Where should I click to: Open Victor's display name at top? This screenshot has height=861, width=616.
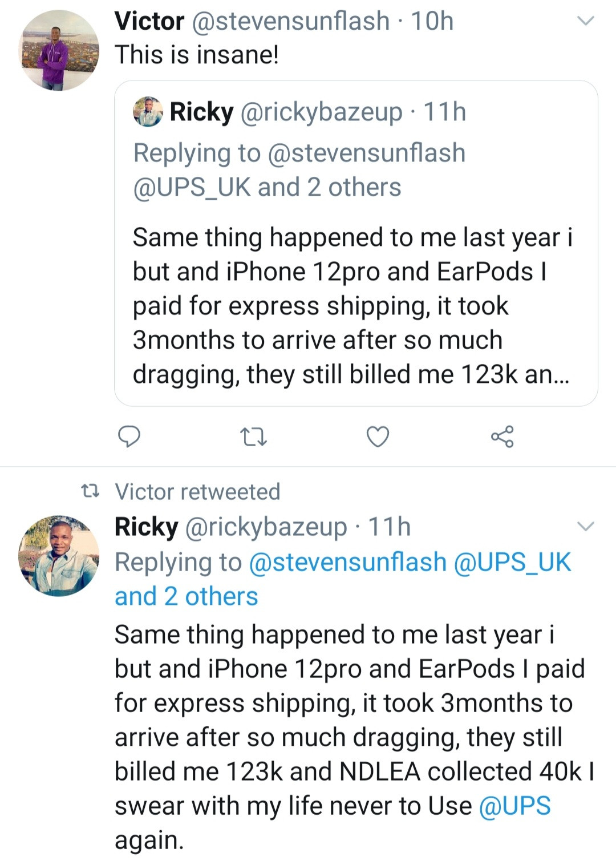[x=149, y=22]
